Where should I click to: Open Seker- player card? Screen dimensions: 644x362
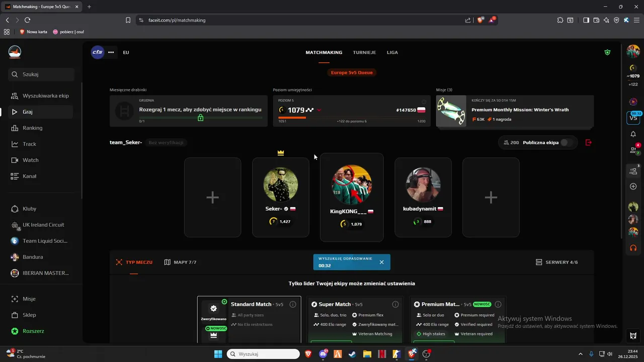point(281,197)
